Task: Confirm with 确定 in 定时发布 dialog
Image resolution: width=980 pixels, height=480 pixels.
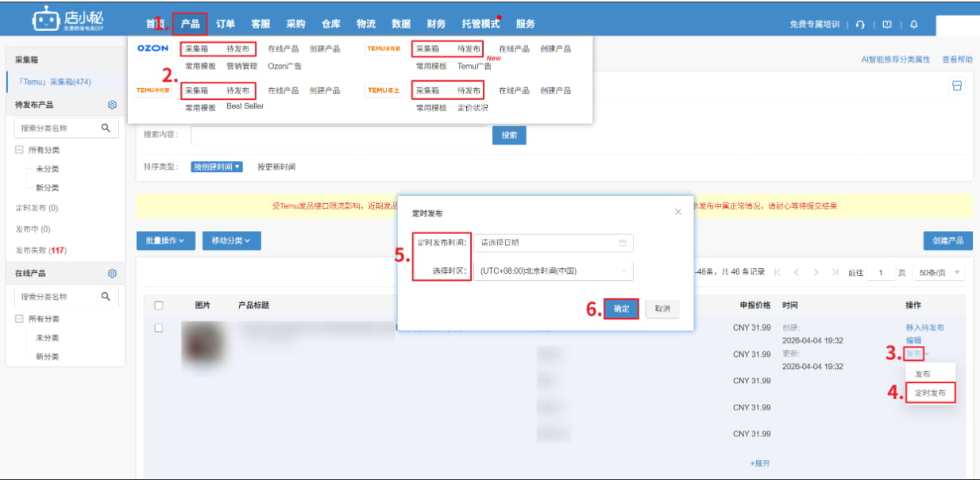Action: (621, 309)
